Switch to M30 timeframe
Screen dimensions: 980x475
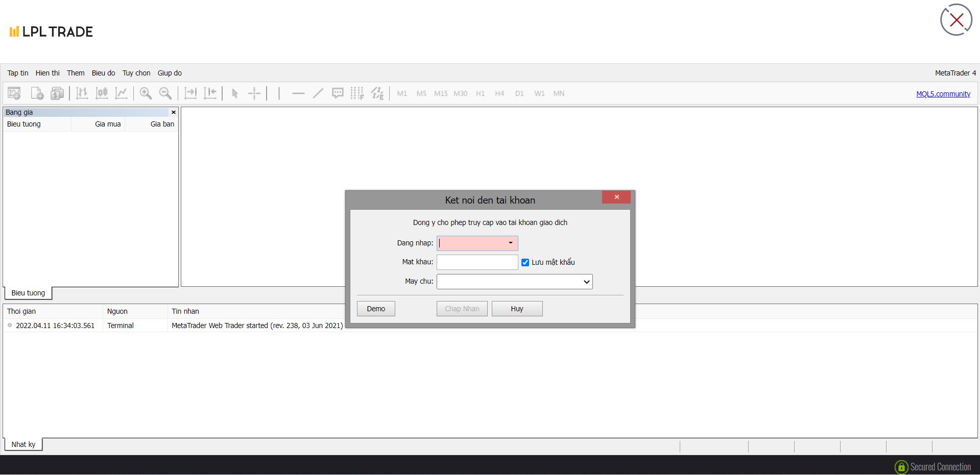[460, 93]
